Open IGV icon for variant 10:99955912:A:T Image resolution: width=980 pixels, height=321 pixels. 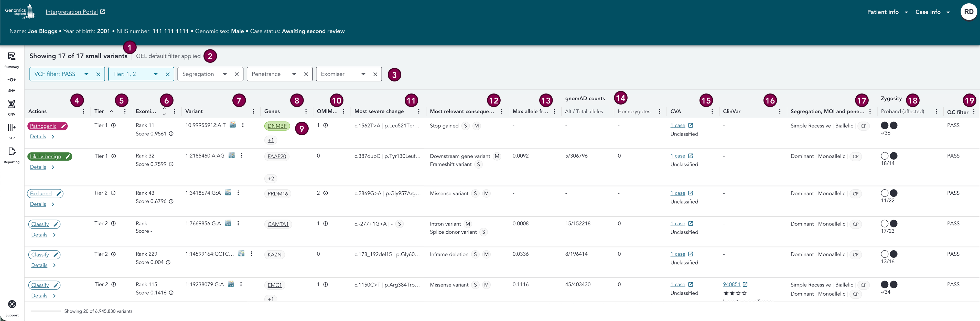pos(233,125)
